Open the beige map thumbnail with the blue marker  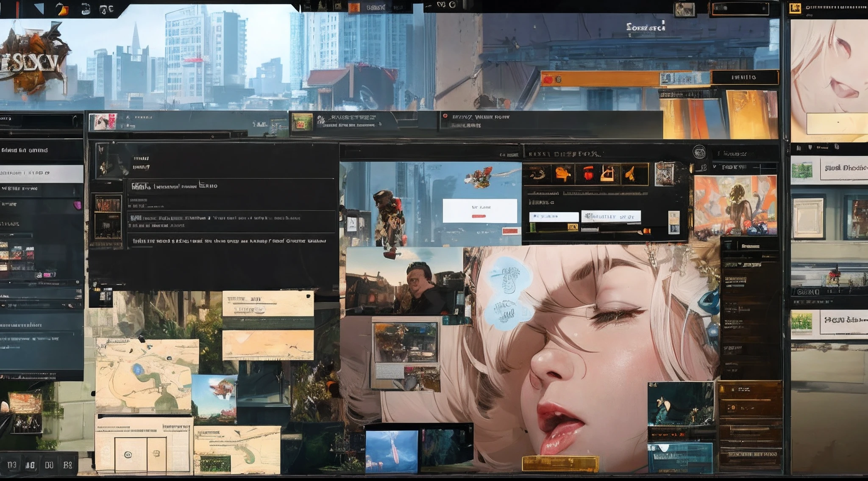pyautogui.click(x=147, y=376)
